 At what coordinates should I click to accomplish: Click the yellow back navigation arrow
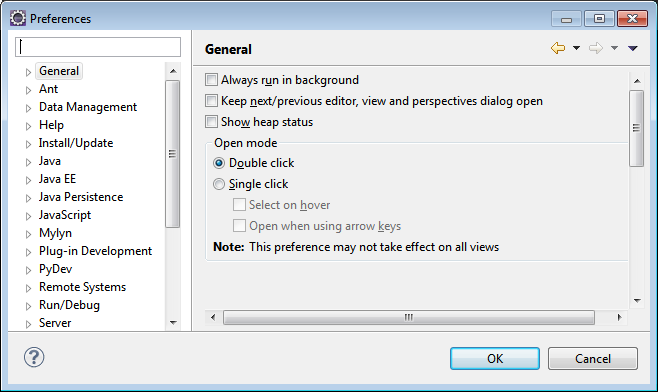(x=558, y=48)
